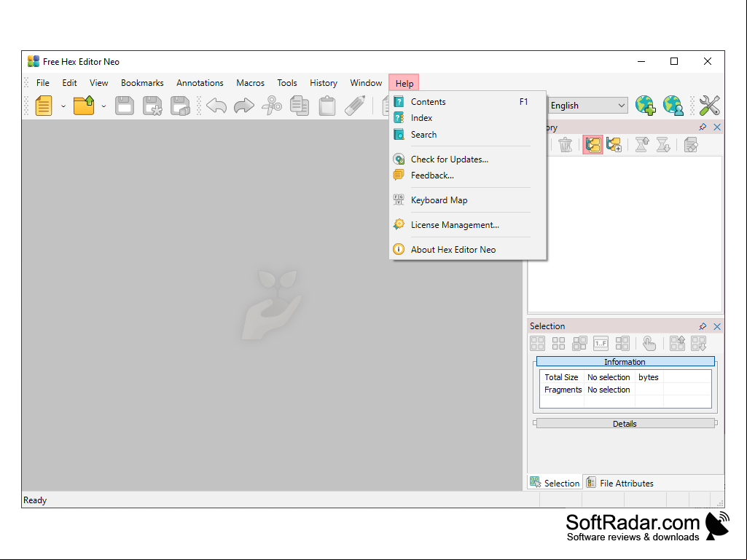Open settings via wrench and screwdriver icon
747x560 pixels.
point(709,106)
